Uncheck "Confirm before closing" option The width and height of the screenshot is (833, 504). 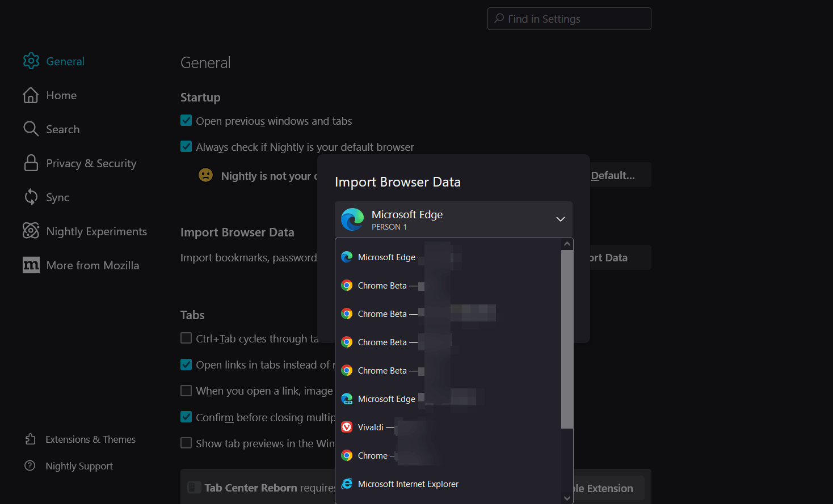[x=186, y=417]
